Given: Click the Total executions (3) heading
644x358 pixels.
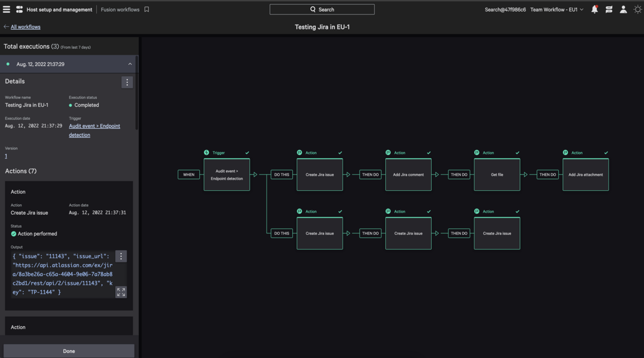Looking at the screenshot, I should [x=31, y=46].
